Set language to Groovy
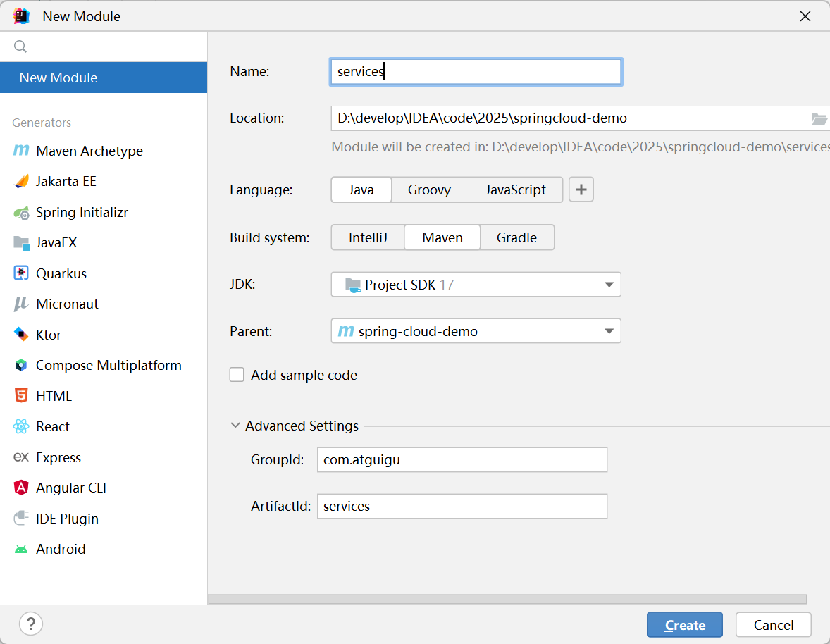830x644 pixels. click(x=429, y=190)
